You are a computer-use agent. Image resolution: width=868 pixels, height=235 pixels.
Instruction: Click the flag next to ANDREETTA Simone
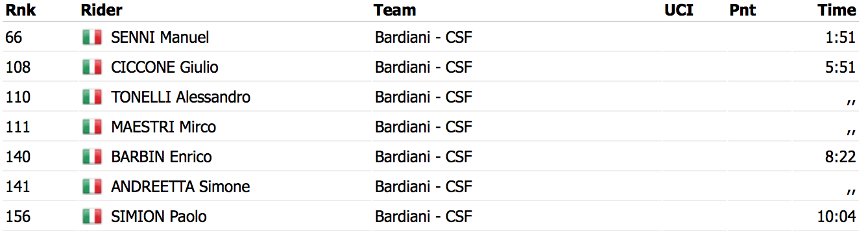[92, 187]
